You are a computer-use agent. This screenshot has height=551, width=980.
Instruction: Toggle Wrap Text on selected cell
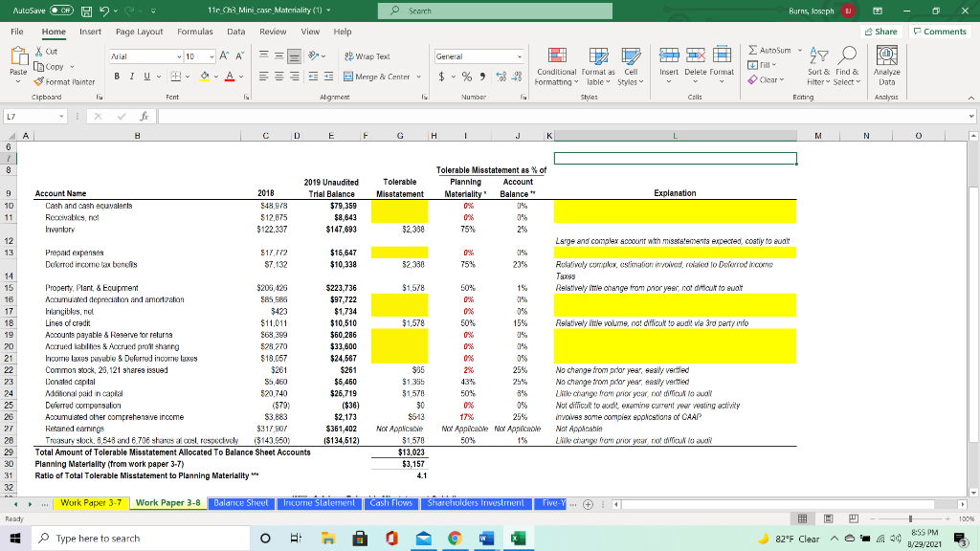367,56
